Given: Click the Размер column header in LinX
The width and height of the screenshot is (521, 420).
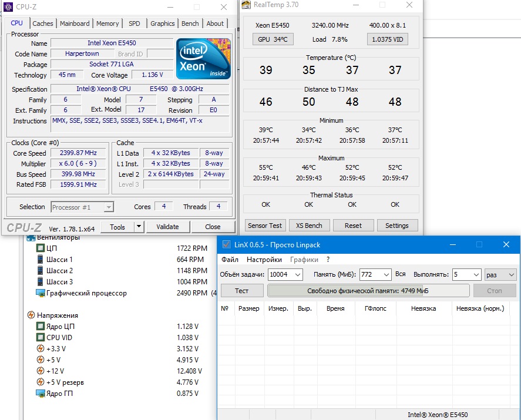Looking at the screenshot, I should point(249,308).
